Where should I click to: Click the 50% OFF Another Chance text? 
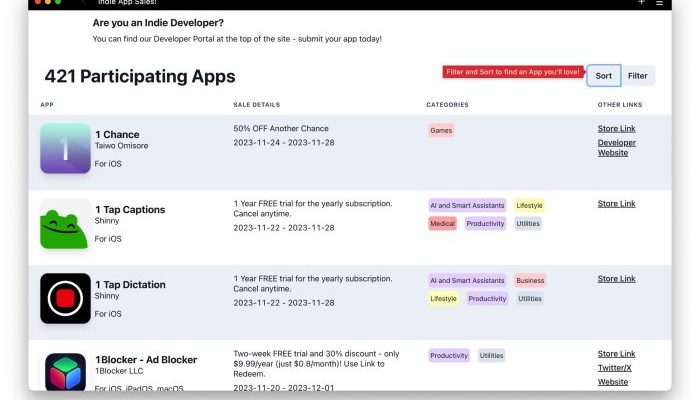click(x=281, y=128)
